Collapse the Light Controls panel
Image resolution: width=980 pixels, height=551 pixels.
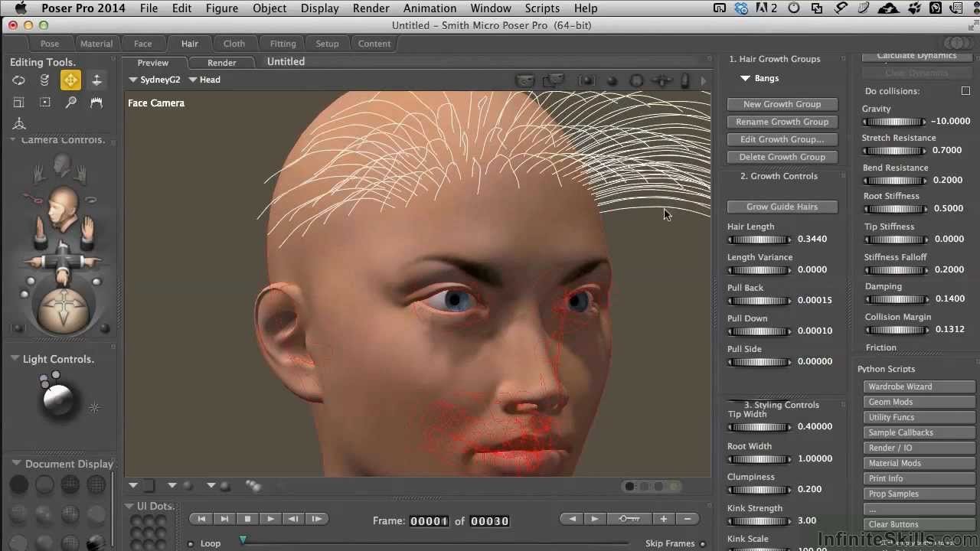click(15, 359)
